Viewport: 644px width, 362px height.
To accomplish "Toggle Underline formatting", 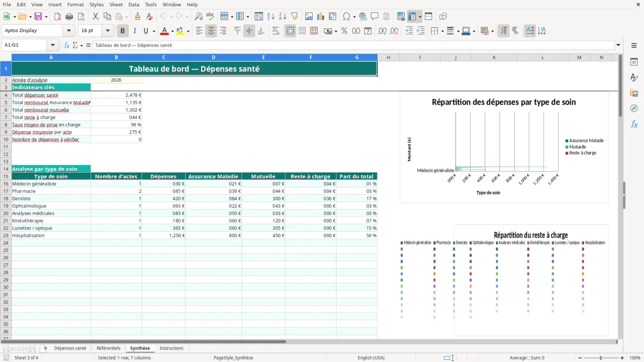I will (x=146, y=31).
